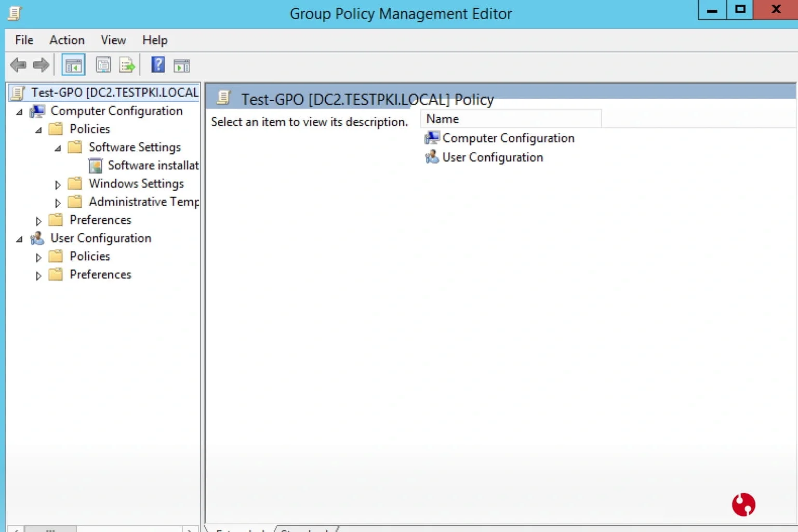Open the Action menu
The width and height of the screenshot is (798, 532).
[67, 40]
